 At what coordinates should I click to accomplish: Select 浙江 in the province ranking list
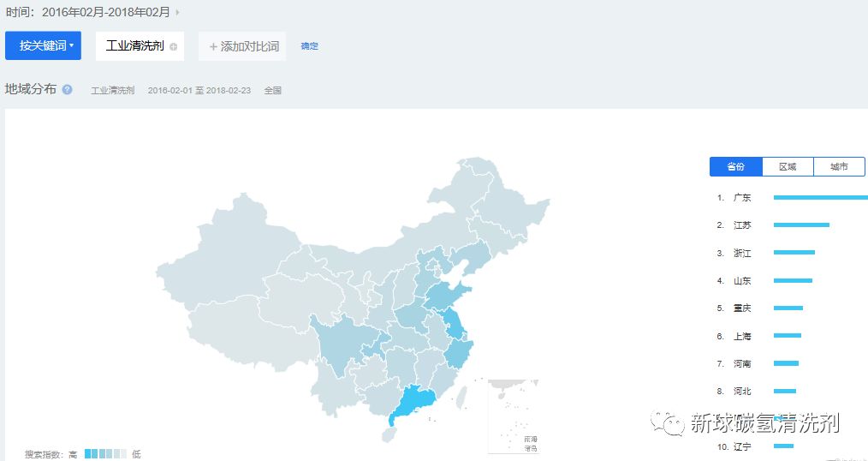coord(742,253)
